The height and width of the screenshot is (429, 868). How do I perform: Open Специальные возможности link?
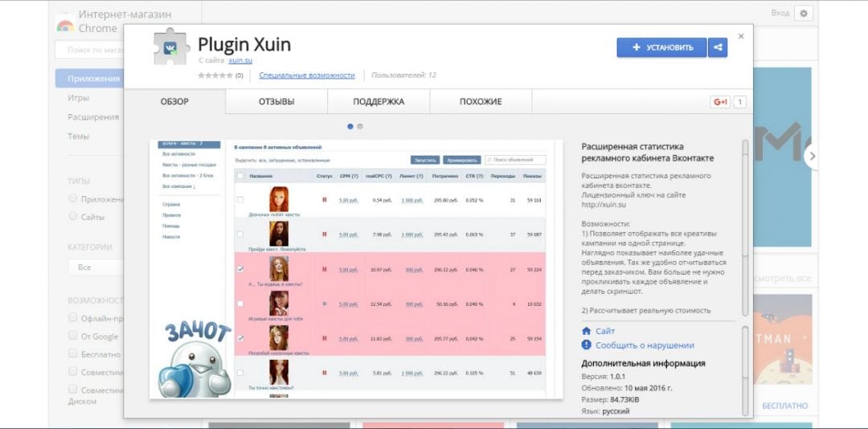(x=307, y=76)
